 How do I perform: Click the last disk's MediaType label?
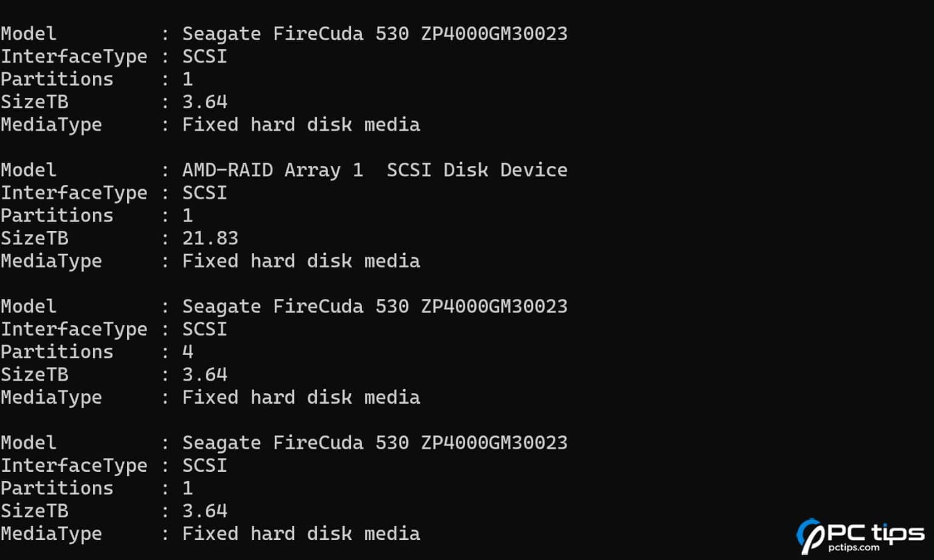coord(51,534)
